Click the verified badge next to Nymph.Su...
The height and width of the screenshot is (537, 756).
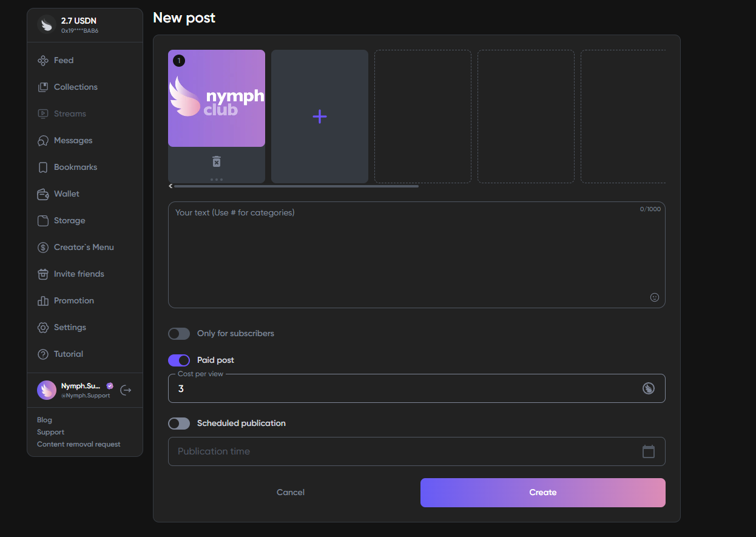110,386
